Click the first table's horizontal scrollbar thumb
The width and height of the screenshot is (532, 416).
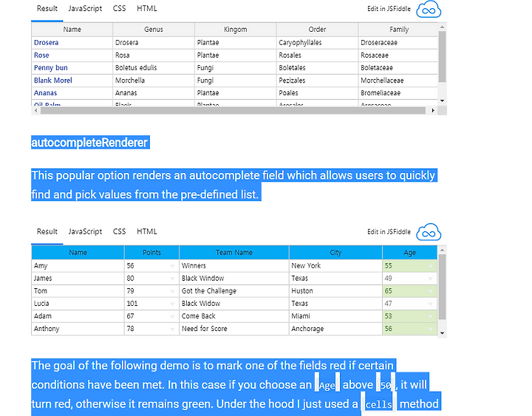(233, 110)
